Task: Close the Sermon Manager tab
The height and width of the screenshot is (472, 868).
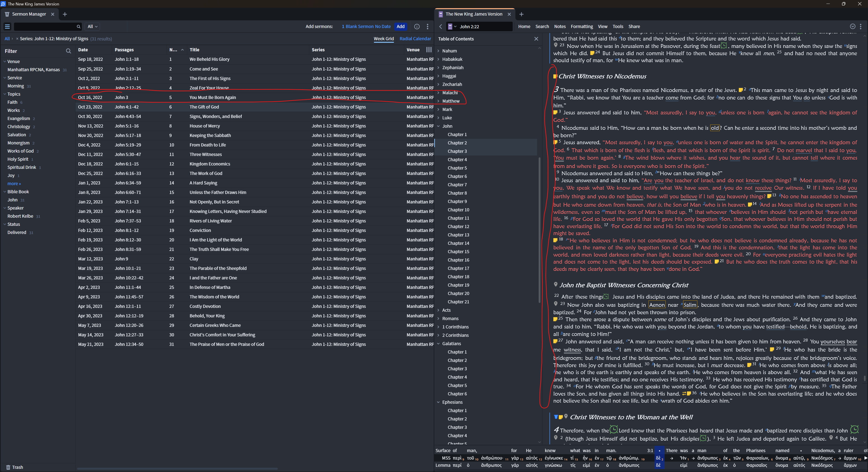Action: tap(53, 14)
